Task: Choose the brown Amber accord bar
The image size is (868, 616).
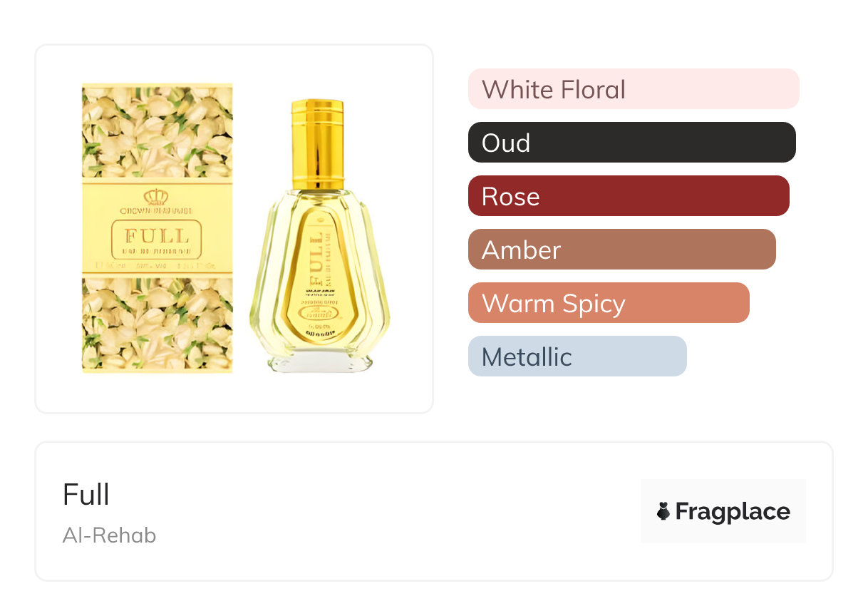Action: 621,250
